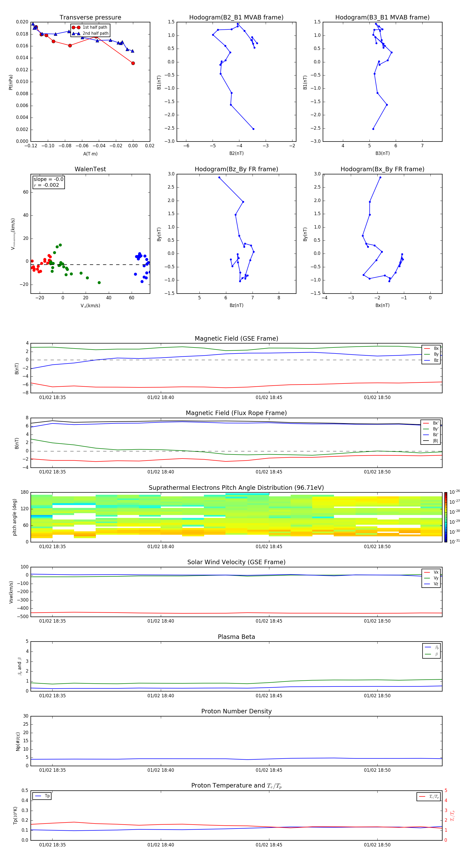Image resolution: width=473 pixels, height=868 pixels.
Task: Click the 'Proton Temperature and Te/Tp' title
Action: point(236,786)
